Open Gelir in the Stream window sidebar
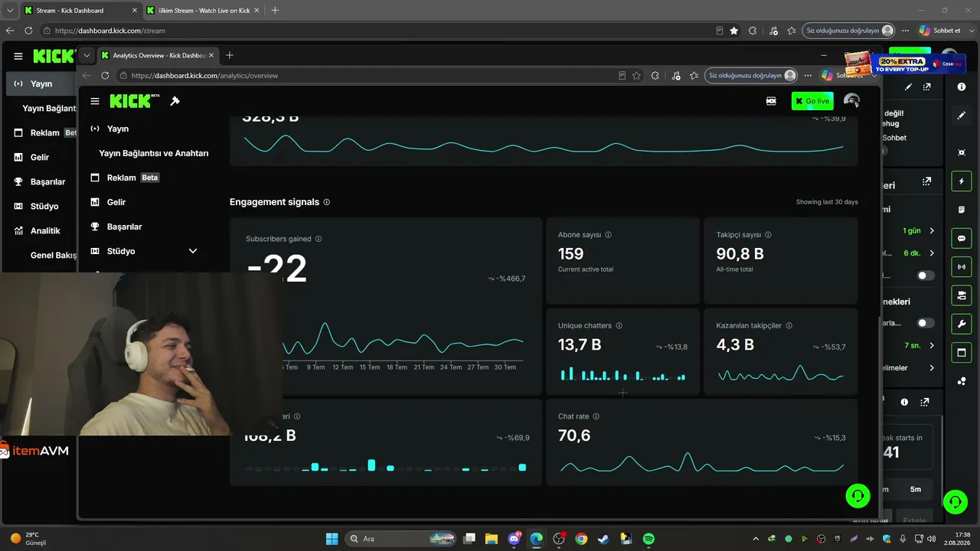Image resolution: width=980 pixels, height=551 pixels. coord(39,157)
